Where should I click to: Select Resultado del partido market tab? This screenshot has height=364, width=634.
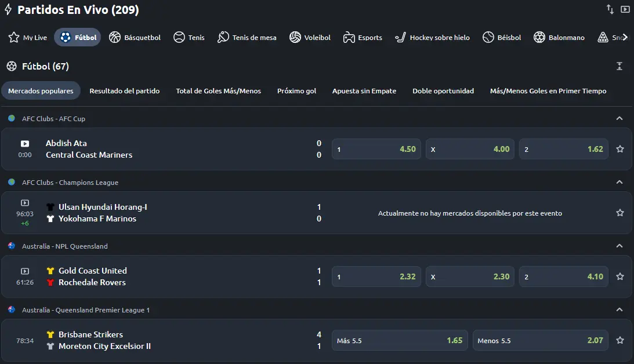click(x=125, y=91)
